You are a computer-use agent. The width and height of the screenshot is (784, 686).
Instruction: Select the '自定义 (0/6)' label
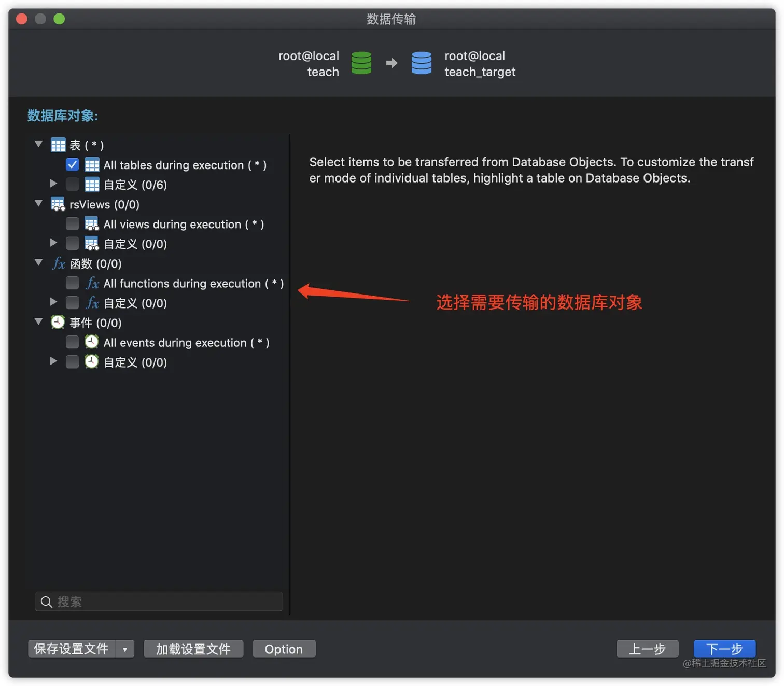(x=135, y=185)
